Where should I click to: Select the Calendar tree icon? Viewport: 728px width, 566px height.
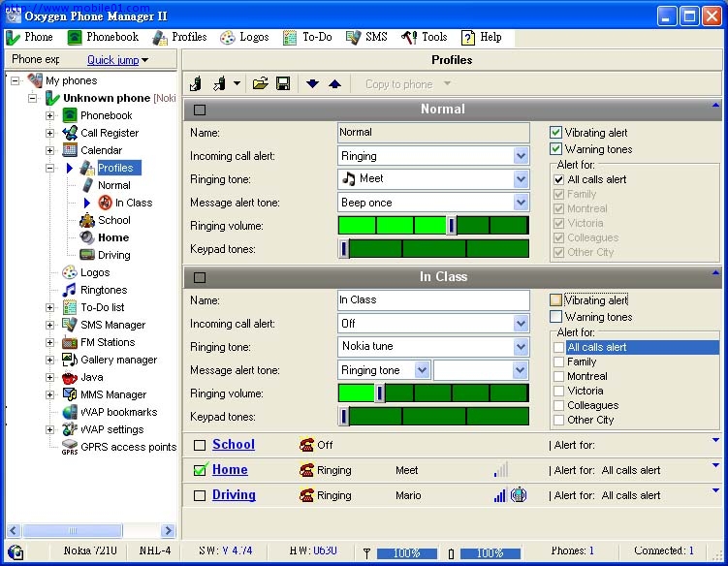tap(70, 150)
